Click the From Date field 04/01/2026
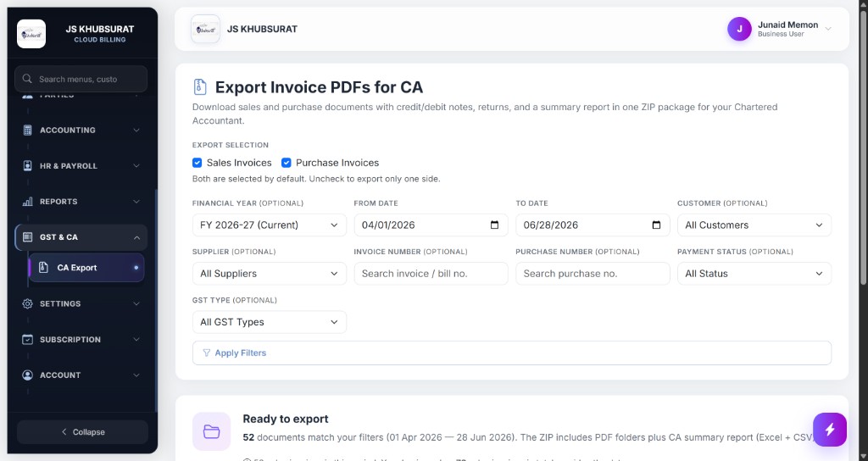Image resolution: width=868 pixels, height=461 pixels. 431,225
